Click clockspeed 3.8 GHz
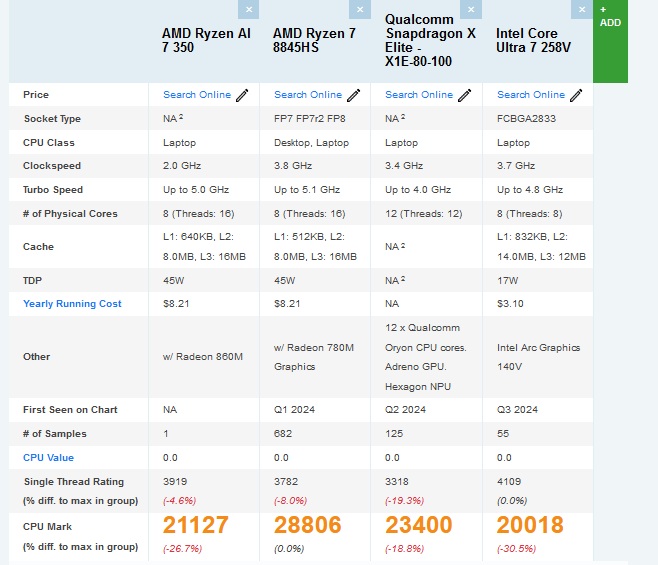This screenshot has width=658, height=565. [293, 166]
